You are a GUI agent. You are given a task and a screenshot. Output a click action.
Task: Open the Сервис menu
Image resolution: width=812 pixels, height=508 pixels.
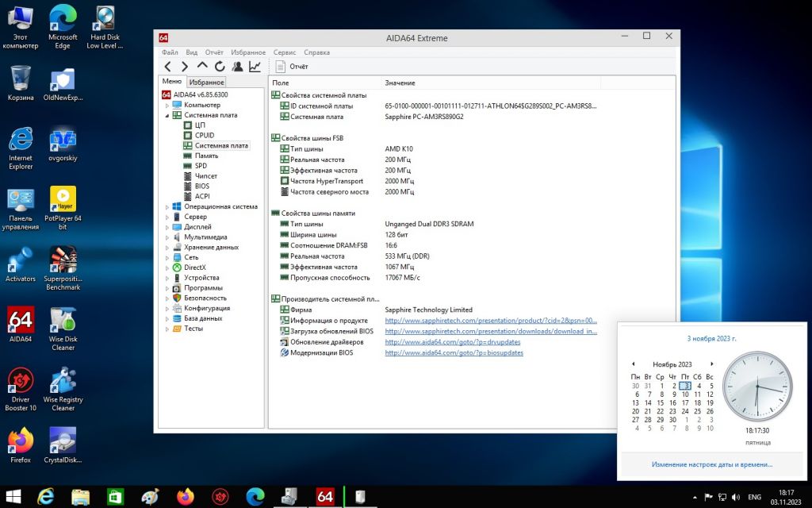[285, 52]
